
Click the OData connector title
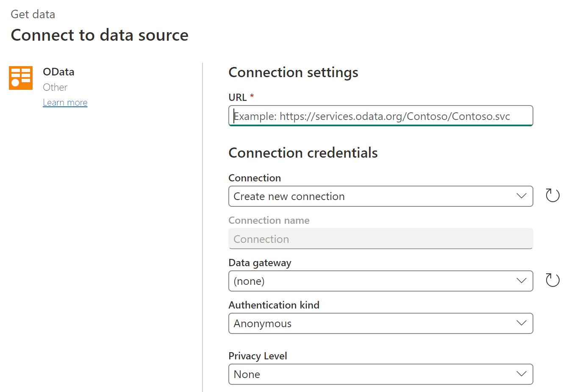click(x=58, y=72)
